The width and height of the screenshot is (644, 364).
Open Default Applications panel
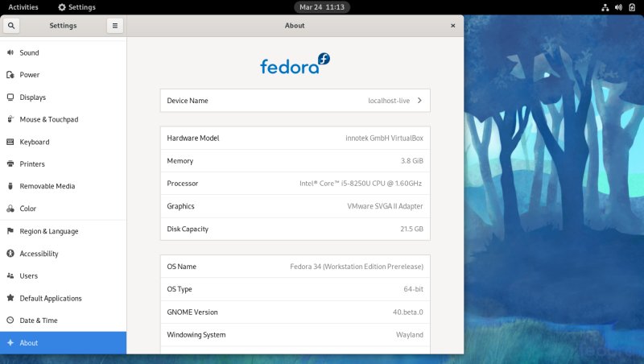coord(50,298)
